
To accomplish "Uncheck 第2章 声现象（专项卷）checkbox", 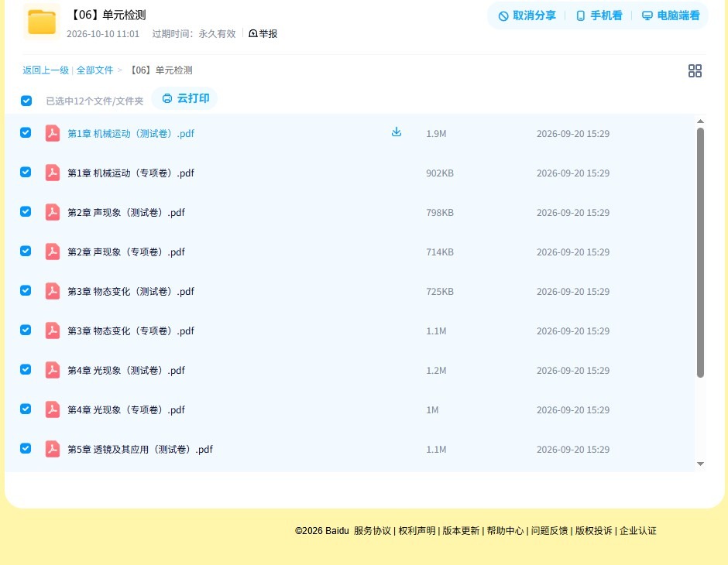I will (x=26, y=251).
